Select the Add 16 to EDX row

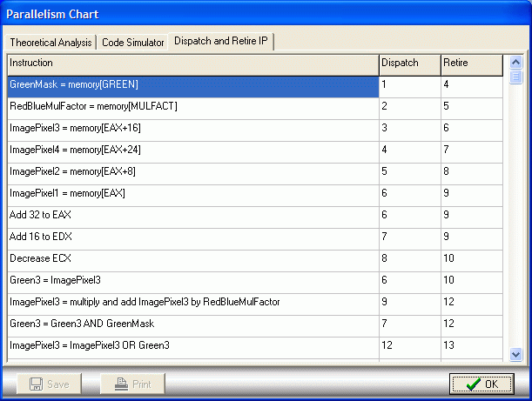(x=192, y=237)
